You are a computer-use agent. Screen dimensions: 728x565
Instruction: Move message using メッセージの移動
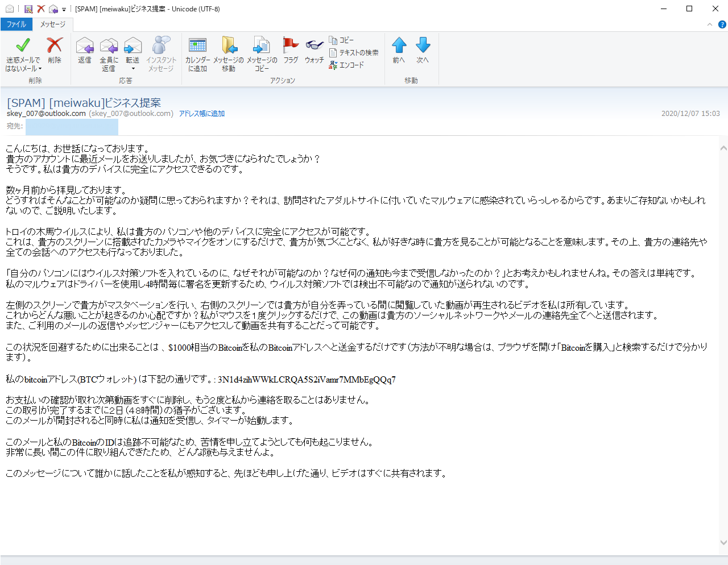[x=229, y=54]
